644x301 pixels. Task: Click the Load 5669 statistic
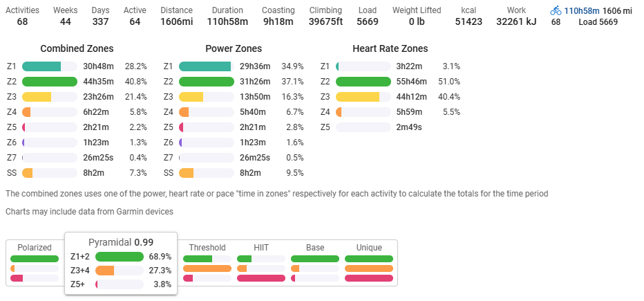tap(367, 22)
